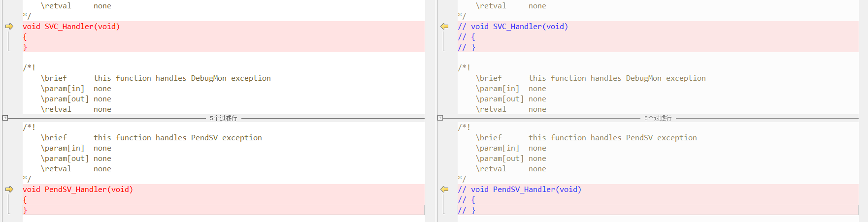Select left line 'void PendSV_Handler(void)'
Image resolution: width=868 pixels, height=222 pixels.
pyautogui.click(x=78, y=190)
